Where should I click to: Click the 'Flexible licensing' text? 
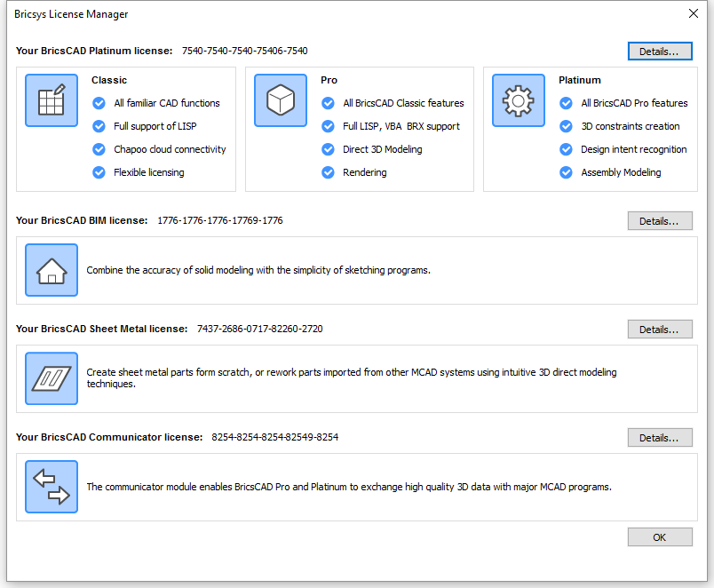pyautogui.click(x=149, y=172)
